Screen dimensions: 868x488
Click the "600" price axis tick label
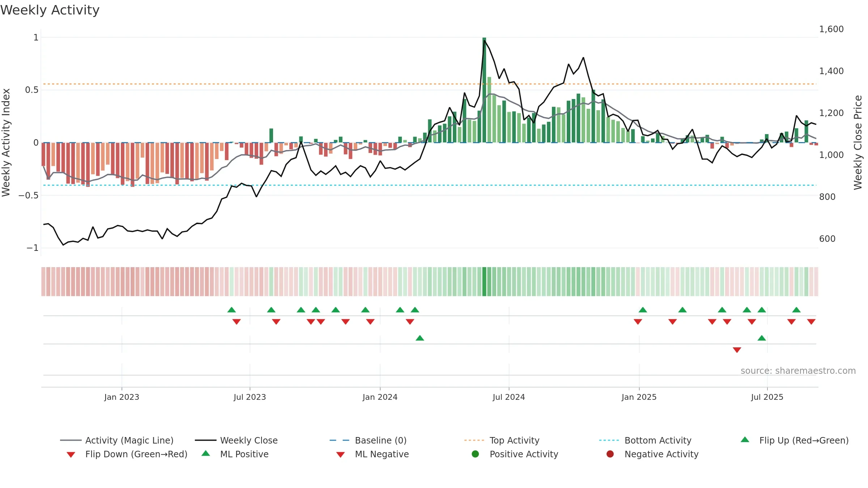[x=827, y=239]
